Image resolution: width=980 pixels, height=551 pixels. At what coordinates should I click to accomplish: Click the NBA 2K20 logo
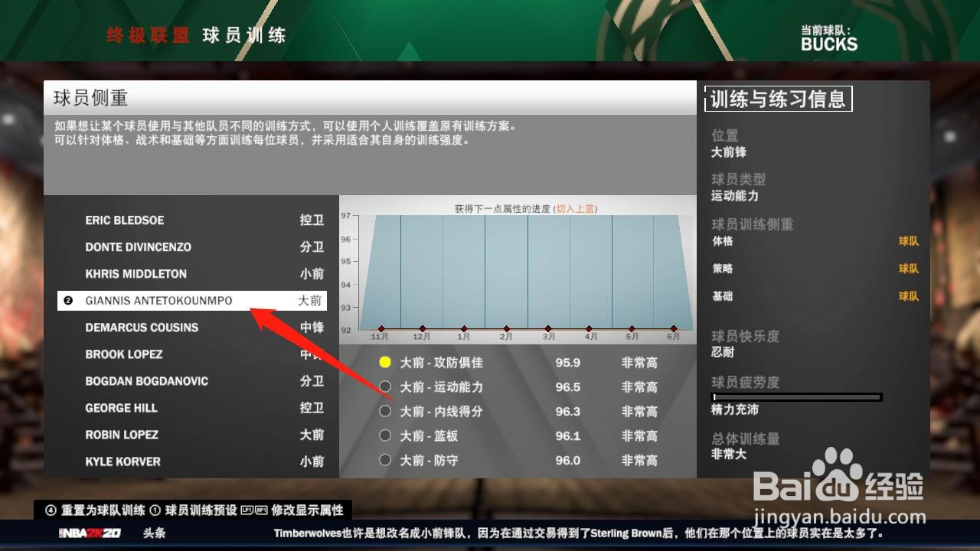[90, 533]
